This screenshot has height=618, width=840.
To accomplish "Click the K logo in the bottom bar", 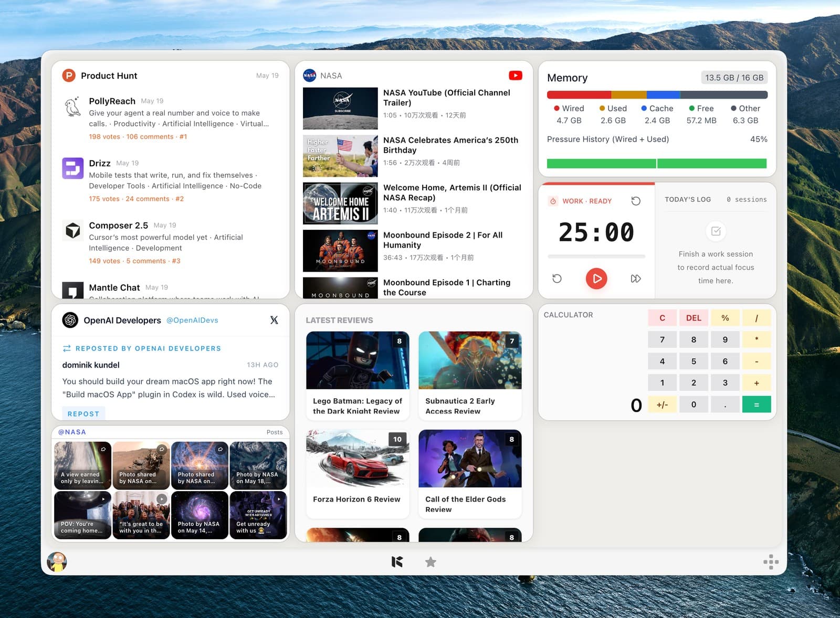I will (397, 562).
